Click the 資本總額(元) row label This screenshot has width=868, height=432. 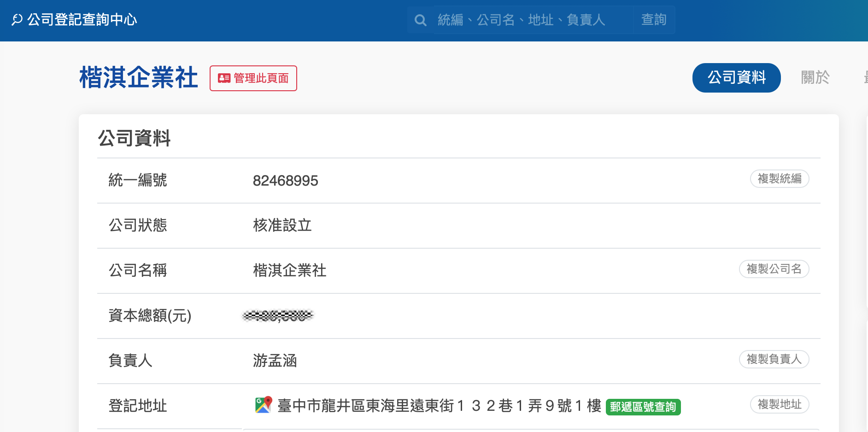[150, 315]
